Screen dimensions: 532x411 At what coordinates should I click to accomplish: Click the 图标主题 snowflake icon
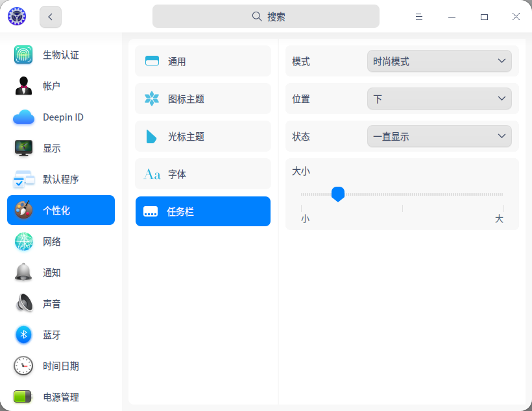point(152,99)
